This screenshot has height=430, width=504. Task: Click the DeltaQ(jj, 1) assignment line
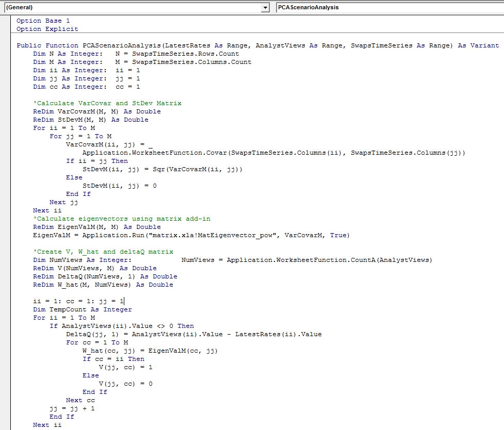(x=193, y=334)
